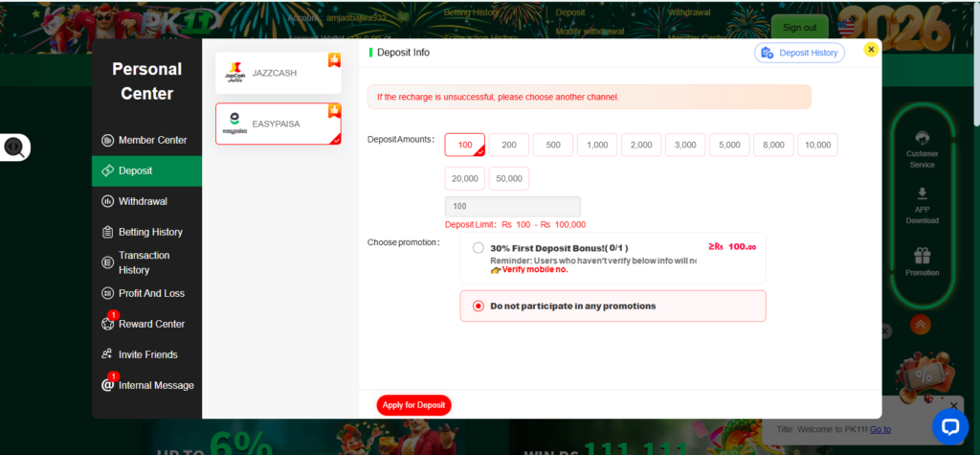Click the APP Download arrow icon
The image size is (980, 455).
point(922,193)
